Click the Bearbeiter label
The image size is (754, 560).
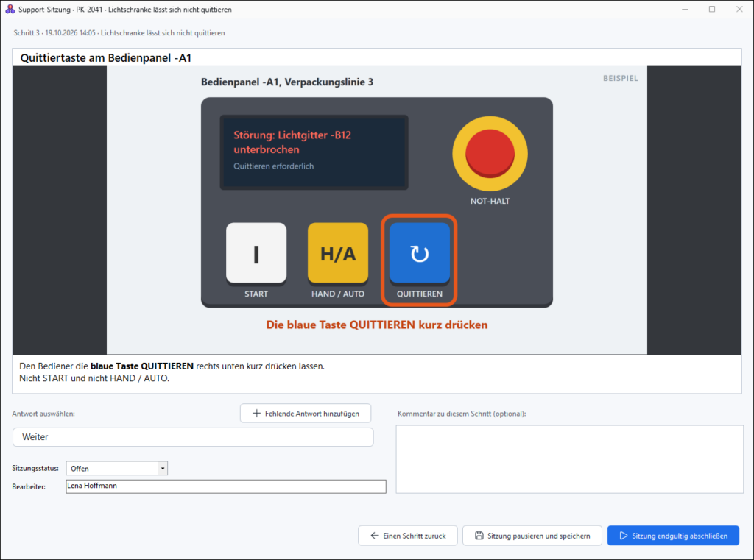coord(29,487)
